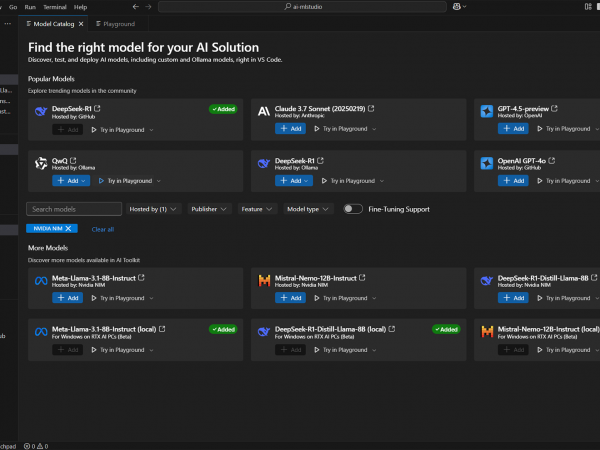Click the Mistral logo on Mistral-Nemo-12B-Instruct card
Image resolution: width=600 pixels, height=450 pixels.
pos(264,280)
